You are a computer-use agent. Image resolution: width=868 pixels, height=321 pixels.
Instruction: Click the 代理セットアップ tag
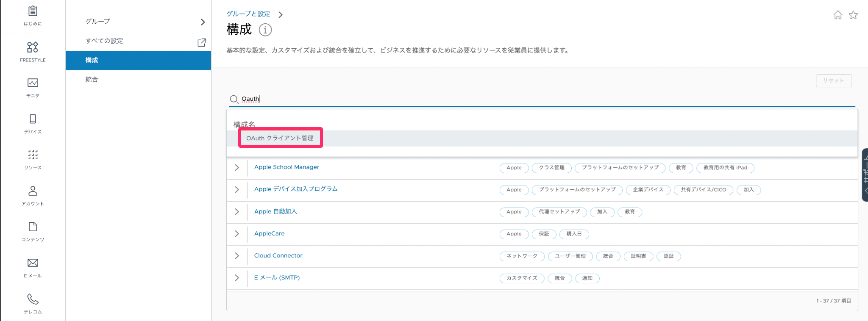pos(559,212)
